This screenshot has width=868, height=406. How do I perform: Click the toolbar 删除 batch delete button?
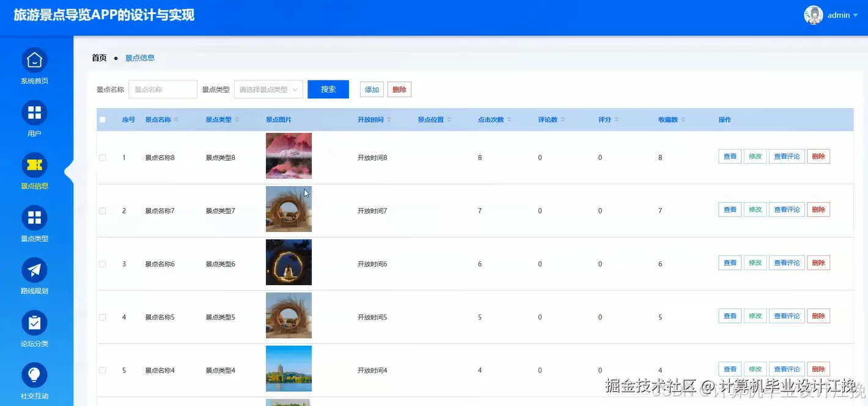[399, 89]
